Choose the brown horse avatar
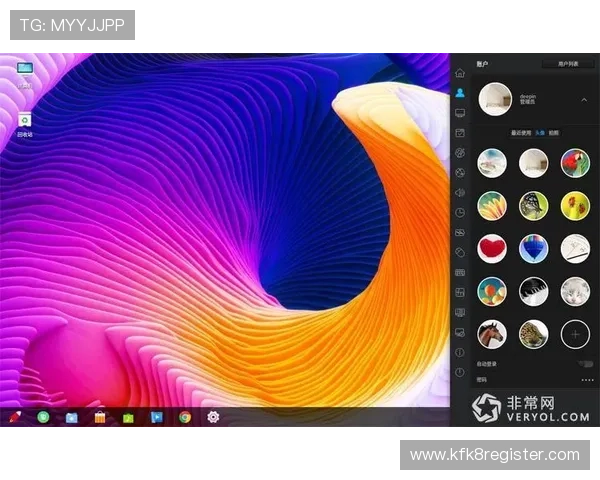This screenshot has height=480, width=600. (x=492, y=334)
